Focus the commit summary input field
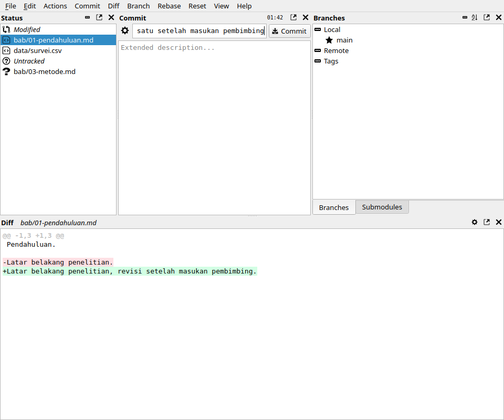The height and width of the screenshot is (420, 504). click(199, 31)
